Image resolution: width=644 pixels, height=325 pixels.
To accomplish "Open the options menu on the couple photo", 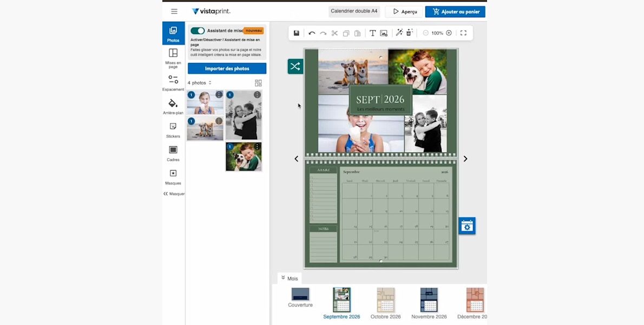I will point(257,95).
